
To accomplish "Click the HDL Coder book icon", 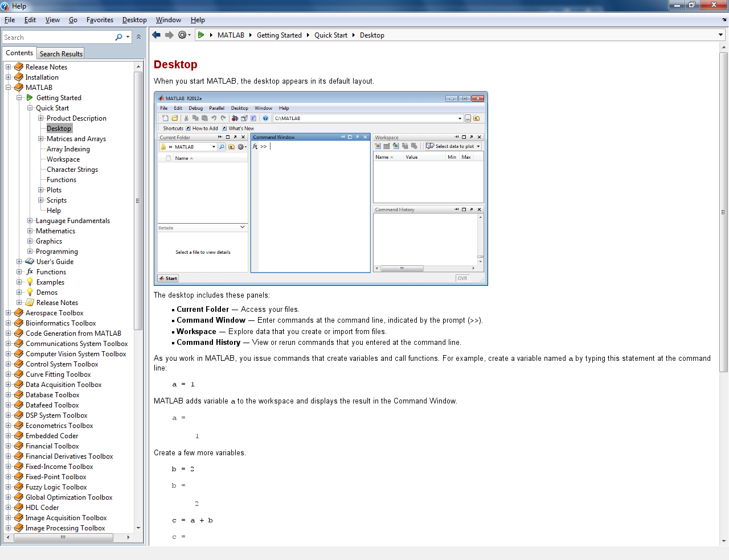I will (x=19, y=507).
